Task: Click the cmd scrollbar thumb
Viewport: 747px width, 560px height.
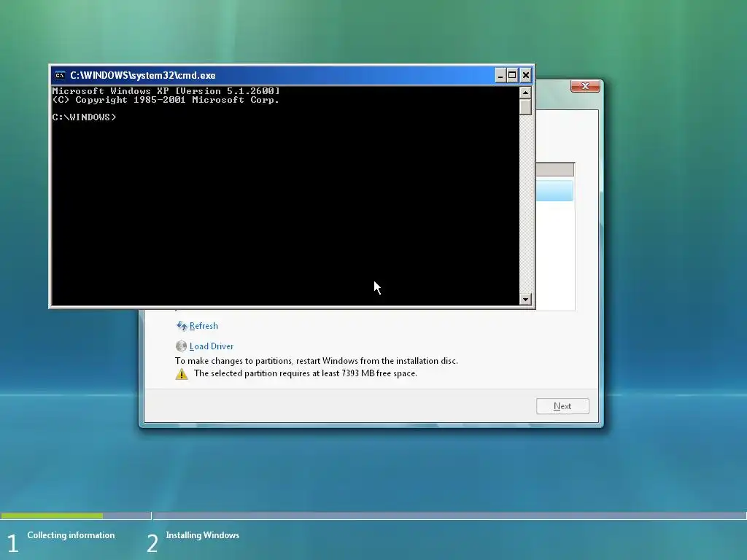Action: (x=525, y=107)
